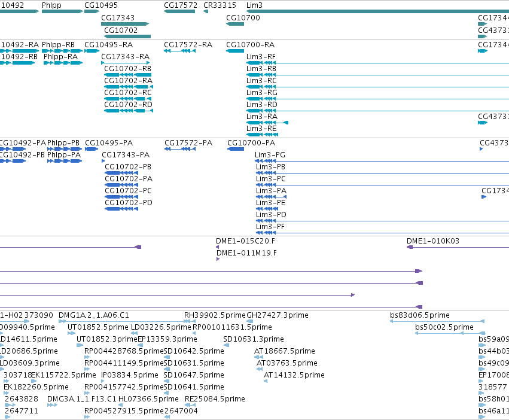Viewport: 509px width, 420px height.
Task: Select the "Lim3-RD" transcript label
Action: (262, 105)
